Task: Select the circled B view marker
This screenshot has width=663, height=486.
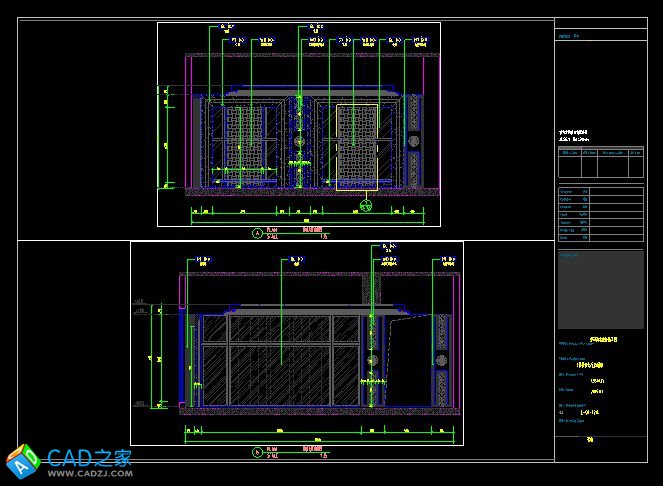Action: 257,452
